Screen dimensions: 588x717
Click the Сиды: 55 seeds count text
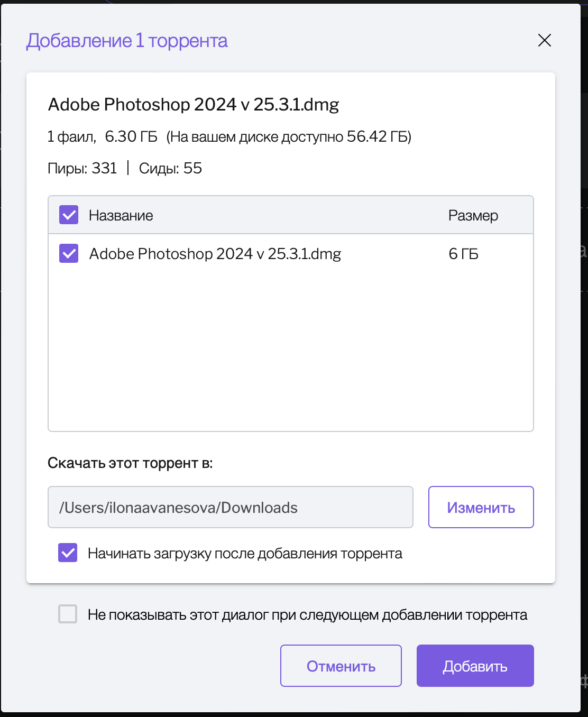tap(170, 168)
